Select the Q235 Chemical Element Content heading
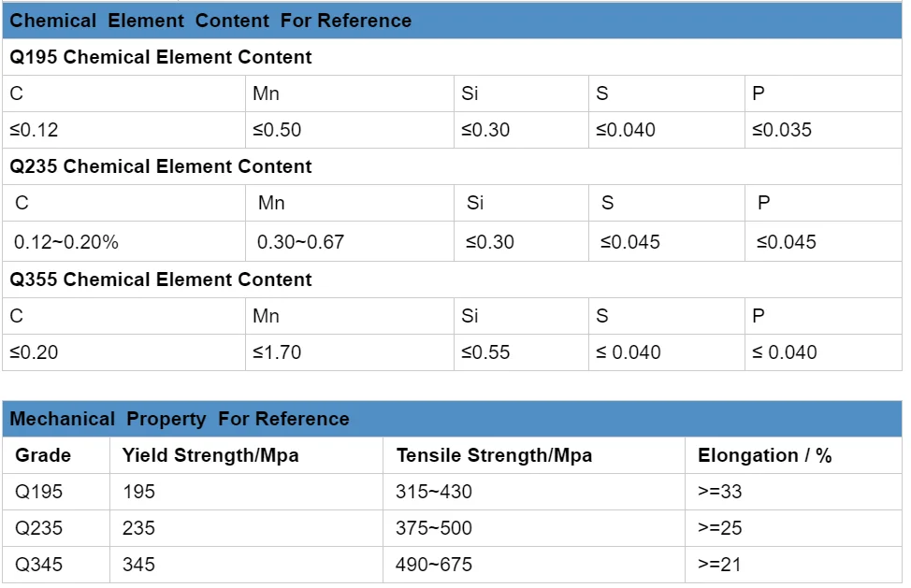Screen dimensions: 911x588 (x=161, y=166)
